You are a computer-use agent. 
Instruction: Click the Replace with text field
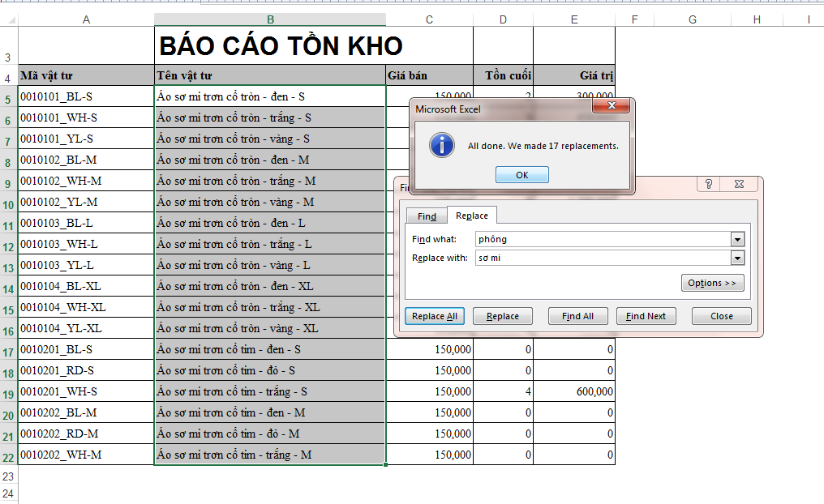[x=600, y=258]
